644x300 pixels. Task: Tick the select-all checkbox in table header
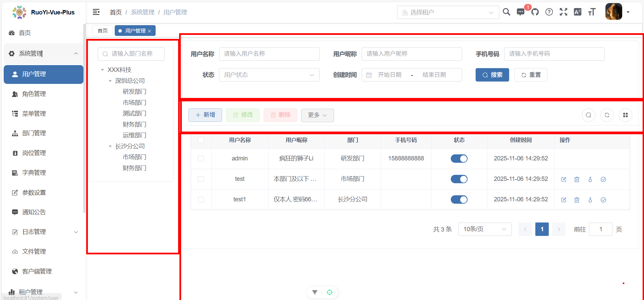pyautogui.click(x=201, y=140)
